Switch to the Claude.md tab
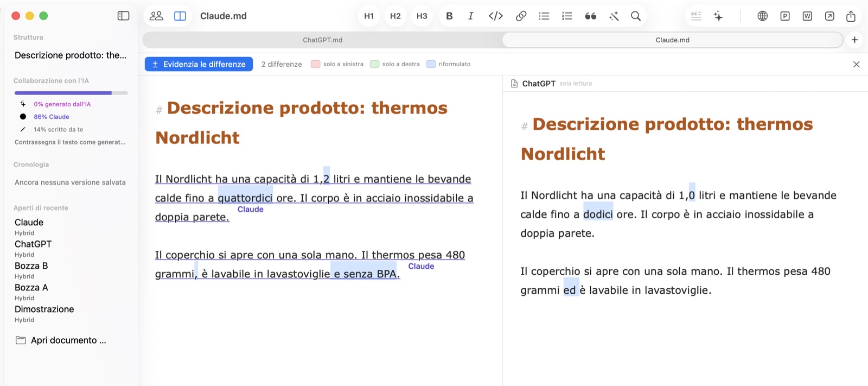868x386 pixels. (x=673, y=40)
